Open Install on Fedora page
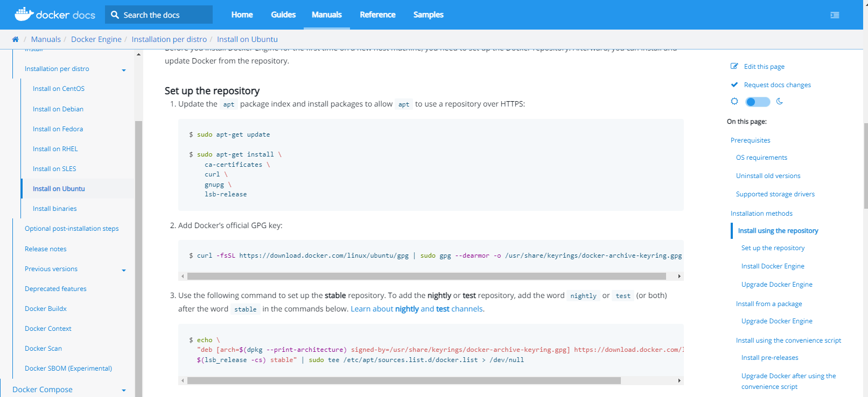The height and width of the screenshot is (397, 868). click(58, 129)
